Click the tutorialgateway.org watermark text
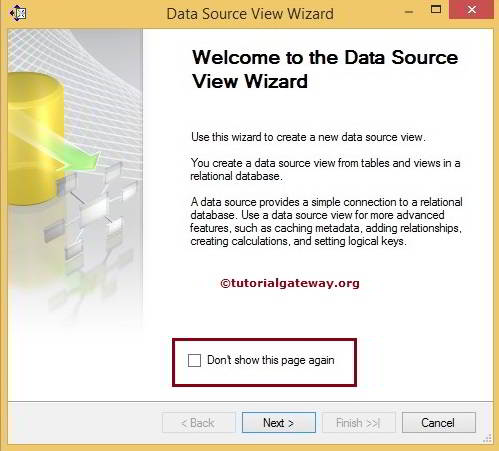This screenshot has height=451, width=499. [290, 283]
